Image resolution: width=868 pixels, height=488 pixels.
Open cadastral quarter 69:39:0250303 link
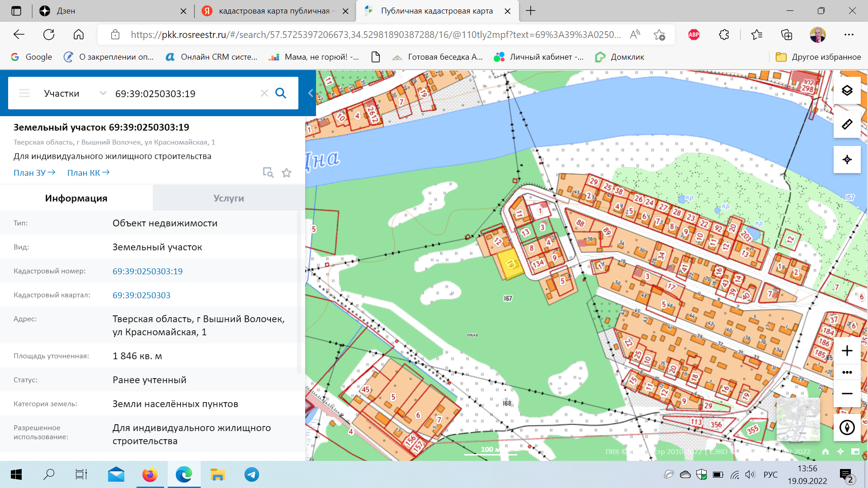click(x=142, y=295)
